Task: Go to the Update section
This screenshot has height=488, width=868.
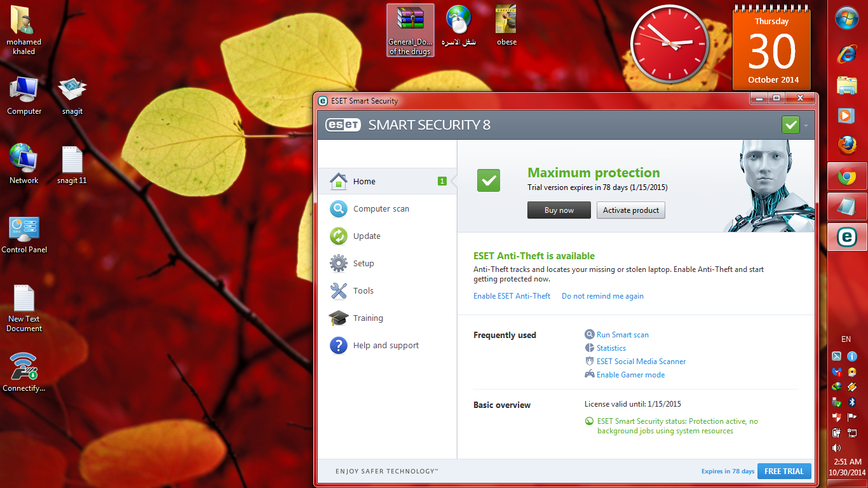Action: pos(387,236)
